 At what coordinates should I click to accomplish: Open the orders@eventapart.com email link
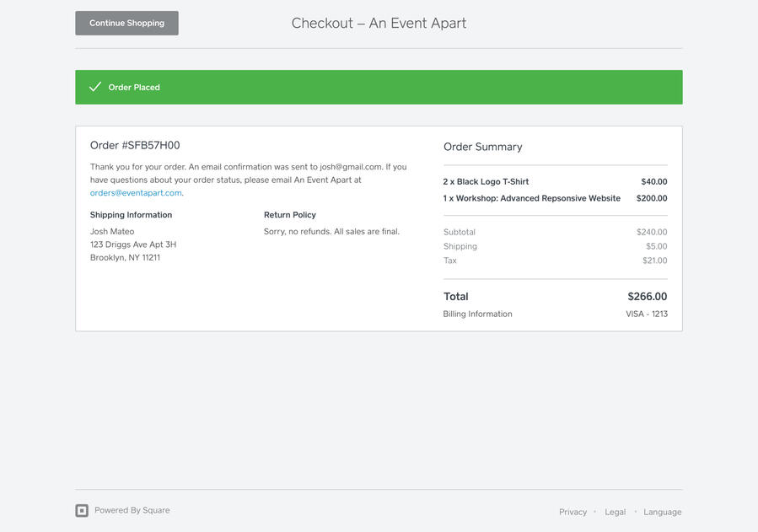click(x=136, y=193)
